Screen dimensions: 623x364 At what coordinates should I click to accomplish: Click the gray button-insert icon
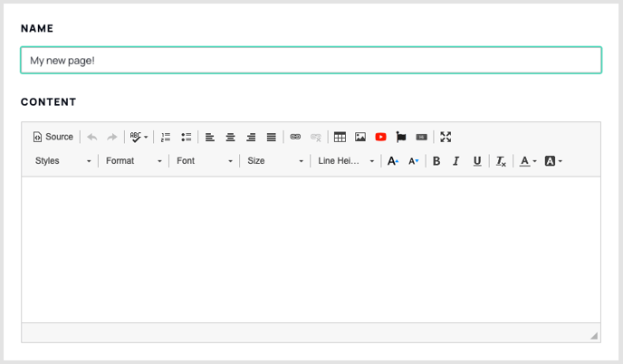click(422, 137)
